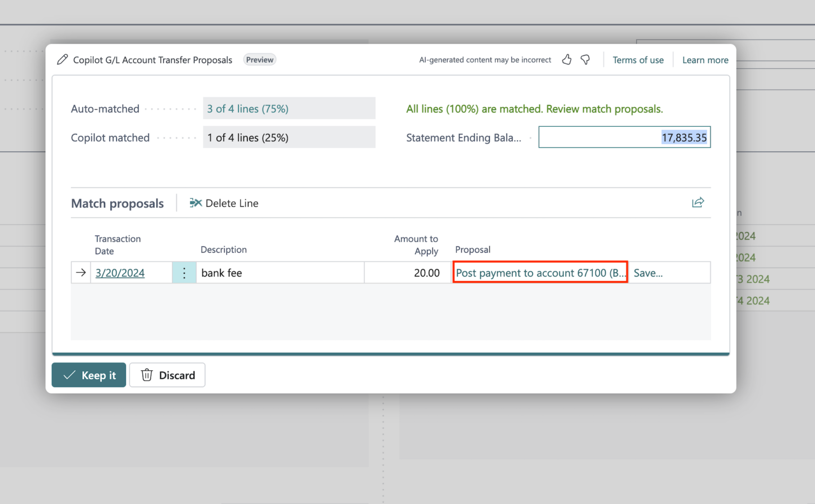Give negative feedback with thumbs down icon
Screen dimensions: 815x504
[585, 59]
